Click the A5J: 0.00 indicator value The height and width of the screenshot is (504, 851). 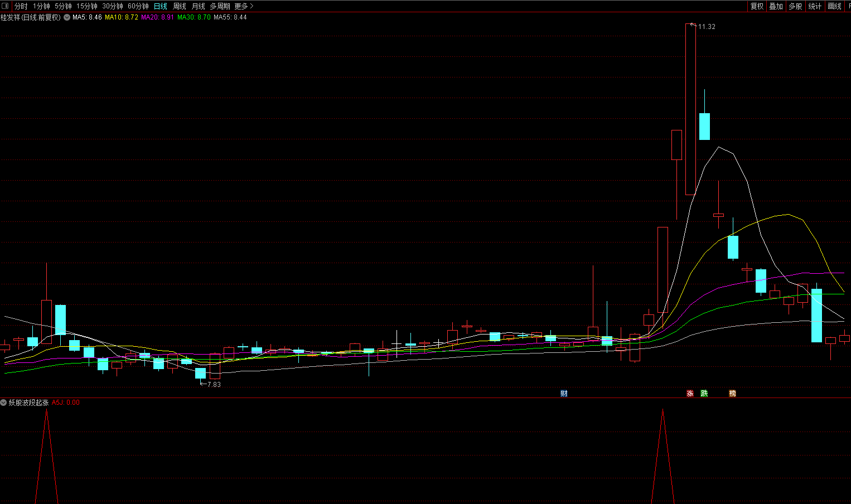[x=66, y=403]
